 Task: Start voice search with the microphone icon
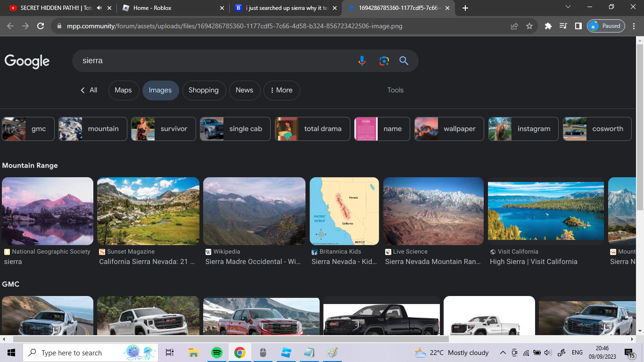[x=362, y=61]
